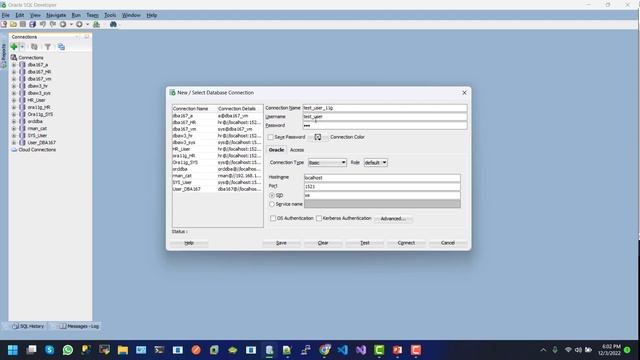The image size is (640, 360).
Task: Click the Connection Color picker swatch
Action: tap(318, 137)
